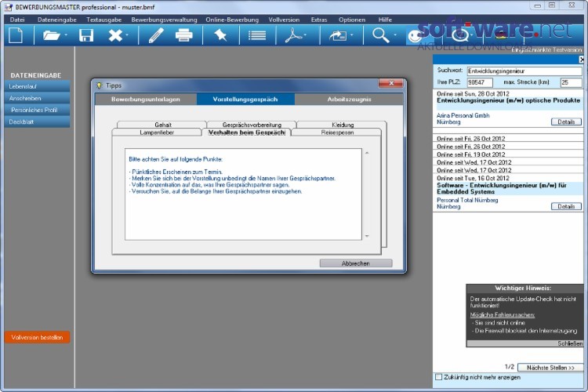Open the Optionen menu
Viewport: 588px width, 392px height.
(x=352, y=20)
